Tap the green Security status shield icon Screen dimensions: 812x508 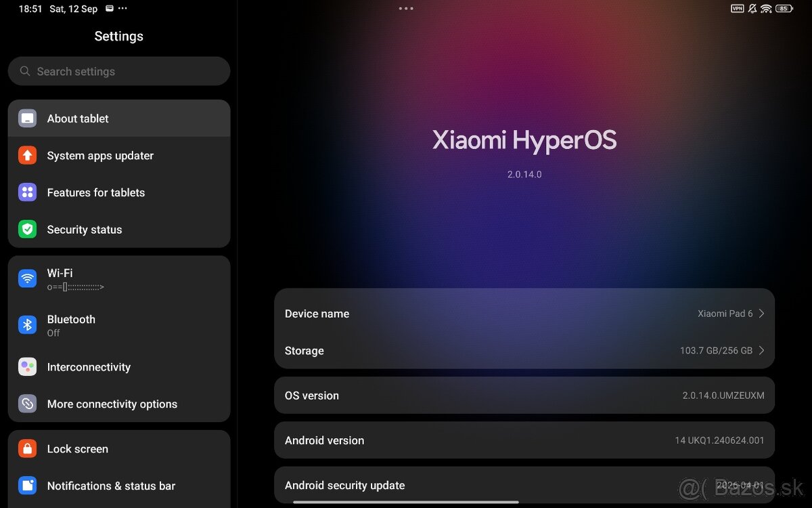pos(27,230)
